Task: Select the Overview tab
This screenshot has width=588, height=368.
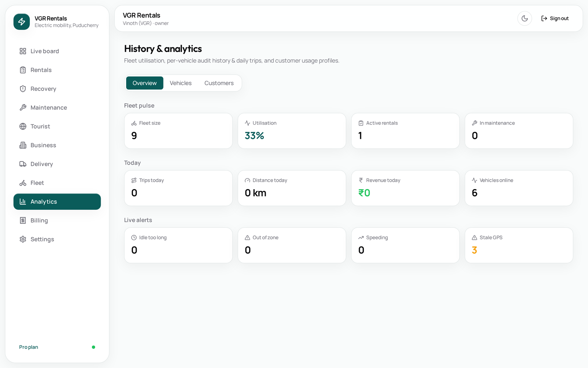Action: [144, 83]
